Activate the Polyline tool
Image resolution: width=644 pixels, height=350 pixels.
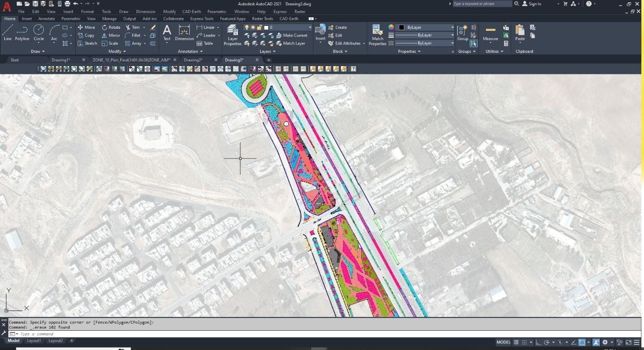click(22, 33)
